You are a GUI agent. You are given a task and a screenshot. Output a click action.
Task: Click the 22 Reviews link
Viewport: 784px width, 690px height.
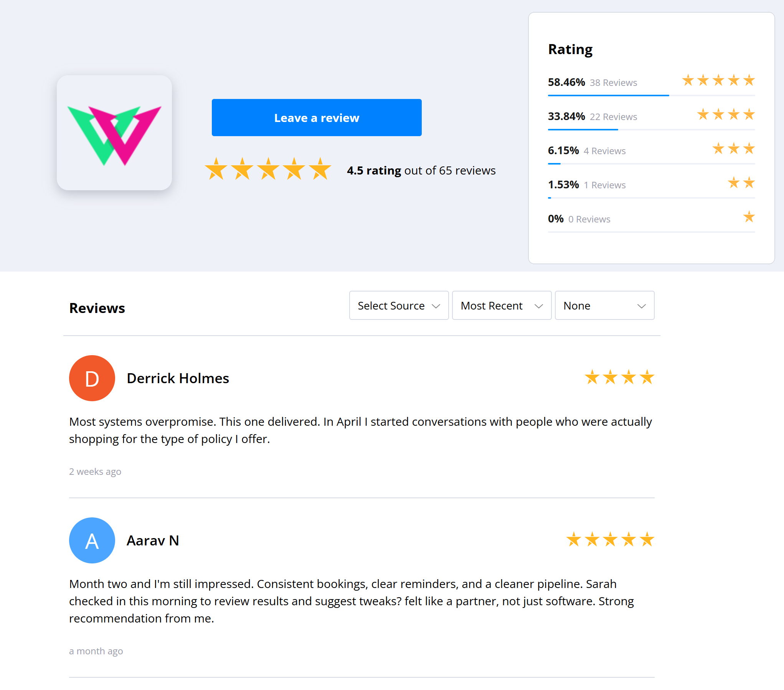point(613,117)
